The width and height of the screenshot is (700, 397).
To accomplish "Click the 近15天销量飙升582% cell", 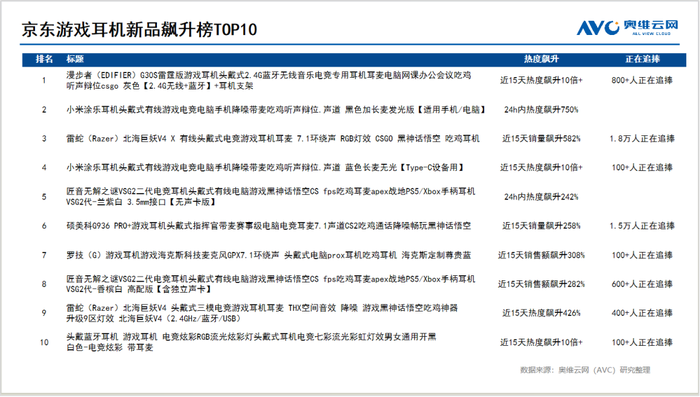I will pyautogui.click(x=541, y=138).
